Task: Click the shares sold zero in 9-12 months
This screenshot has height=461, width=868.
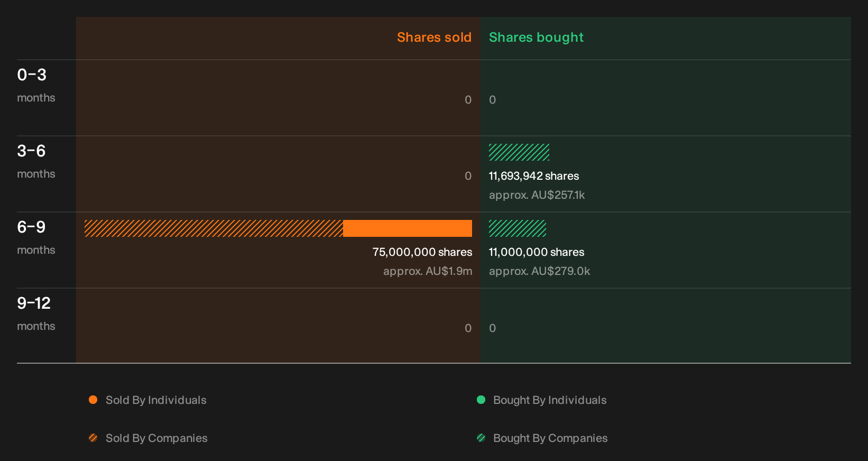Action: [468, 328]
